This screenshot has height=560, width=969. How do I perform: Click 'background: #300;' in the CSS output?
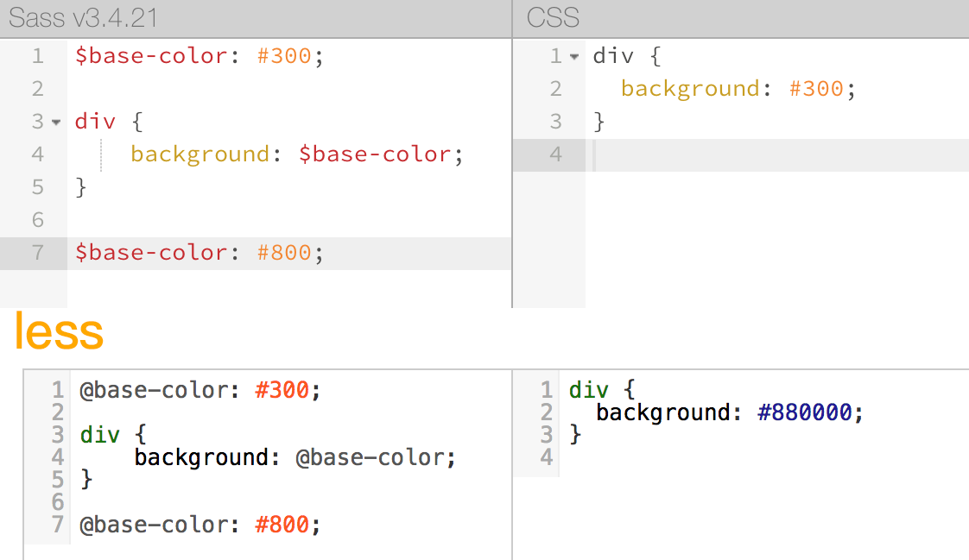coord(738,89)
